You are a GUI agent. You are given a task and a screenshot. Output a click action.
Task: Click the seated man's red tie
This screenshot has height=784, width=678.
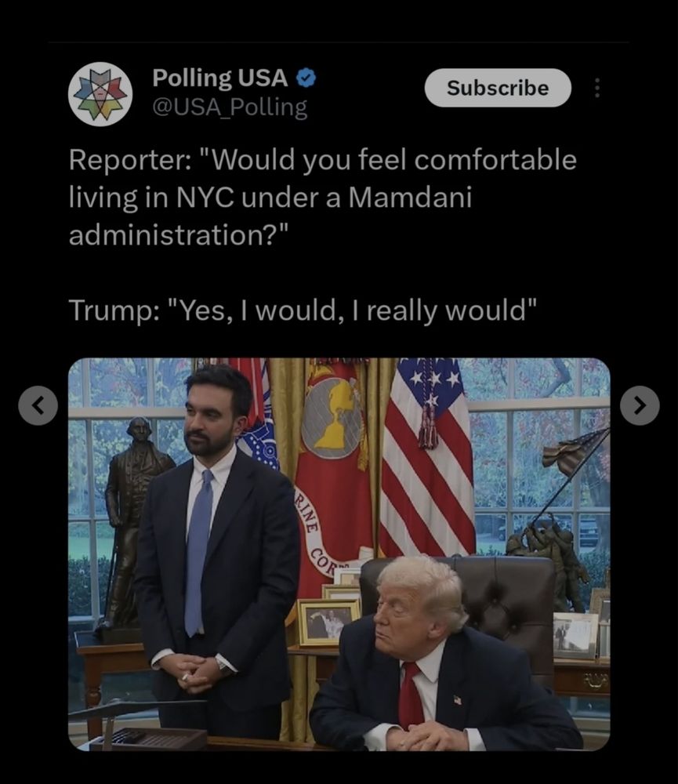[411, 695]
